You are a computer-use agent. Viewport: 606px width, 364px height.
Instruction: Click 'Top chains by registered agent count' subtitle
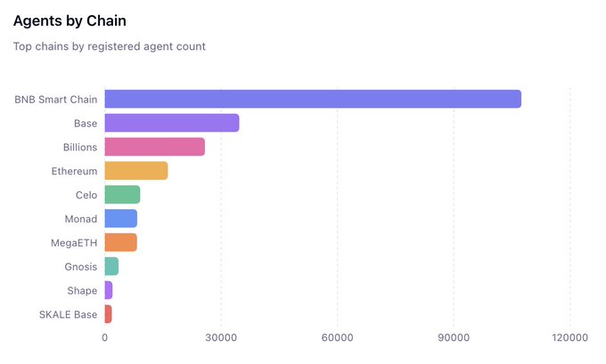coord(110,46)
